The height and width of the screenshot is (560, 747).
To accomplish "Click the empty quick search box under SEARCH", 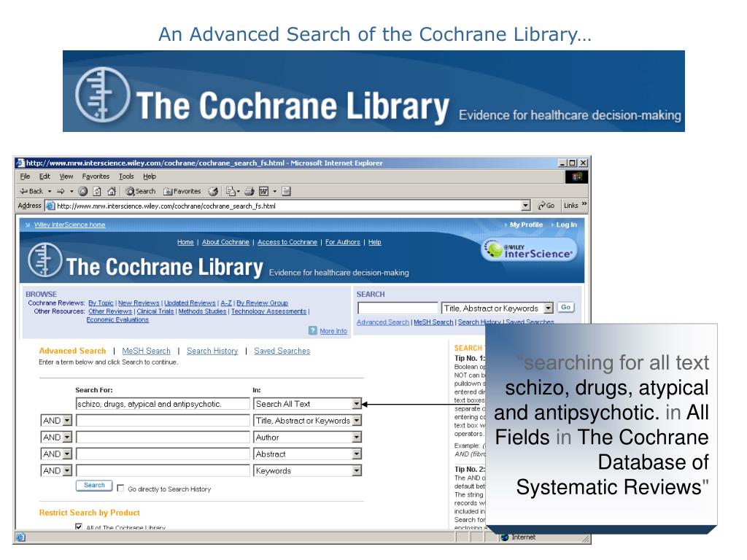I will (398, 308).
